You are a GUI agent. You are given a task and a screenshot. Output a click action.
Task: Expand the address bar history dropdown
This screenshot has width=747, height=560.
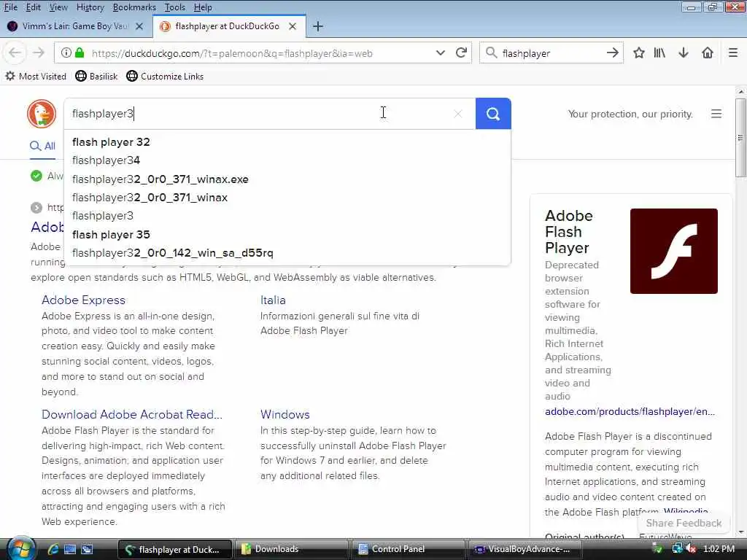coord(440,52)
